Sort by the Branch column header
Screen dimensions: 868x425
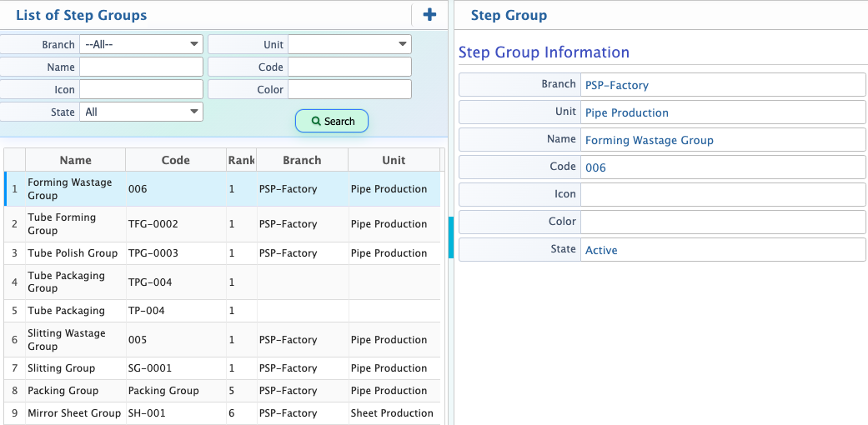tap(302, 160)
